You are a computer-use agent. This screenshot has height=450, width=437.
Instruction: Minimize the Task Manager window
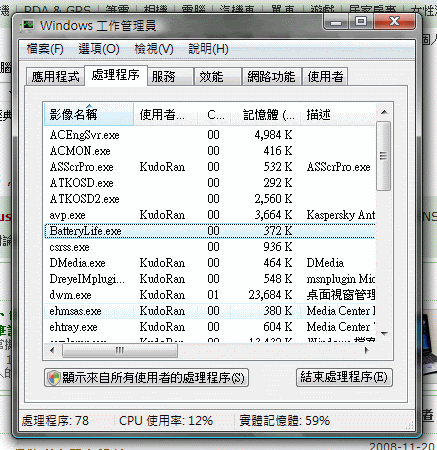pyautogui.click(x=336, y=22)
